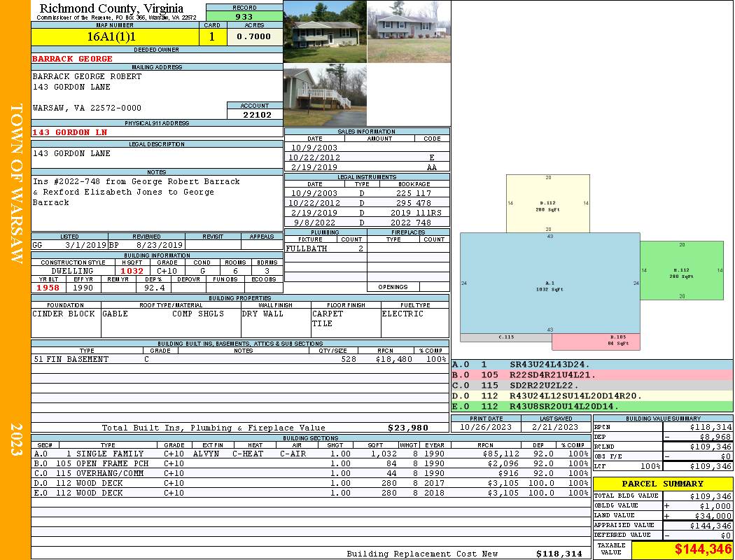Click building RPCN $118,314 in value summary
This screenshot has height=560, width=735.
point(710,427)
